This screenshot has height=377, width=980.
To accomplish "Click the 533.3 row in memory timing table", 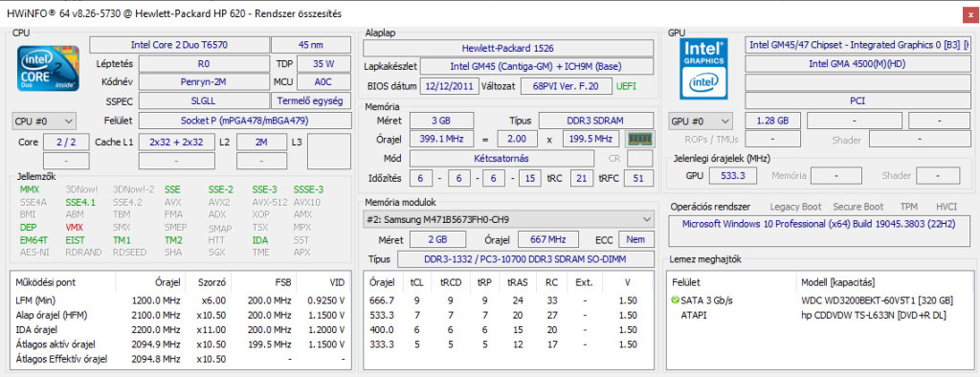I will pyautogui.click(x=509, y=315).
